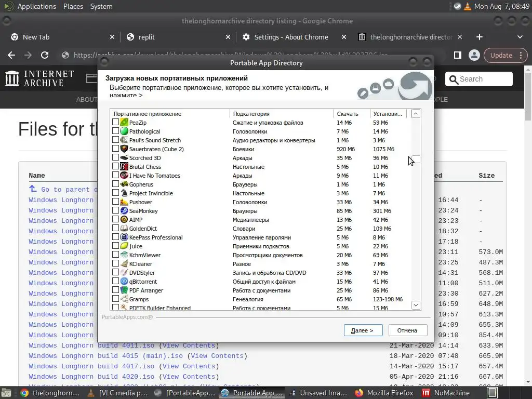
Task: Click View Contents for build 4020.iso
Action: [189, 377]
